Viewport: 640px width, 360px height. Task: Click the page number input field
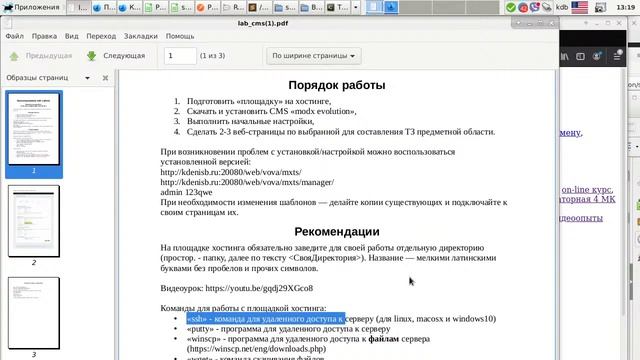pyautogui.click(x=180, y=56)
